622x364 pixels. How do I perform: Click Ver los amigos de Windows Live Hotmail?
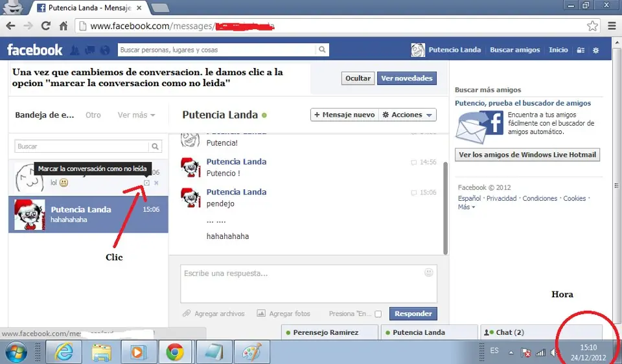coord(527,155)
